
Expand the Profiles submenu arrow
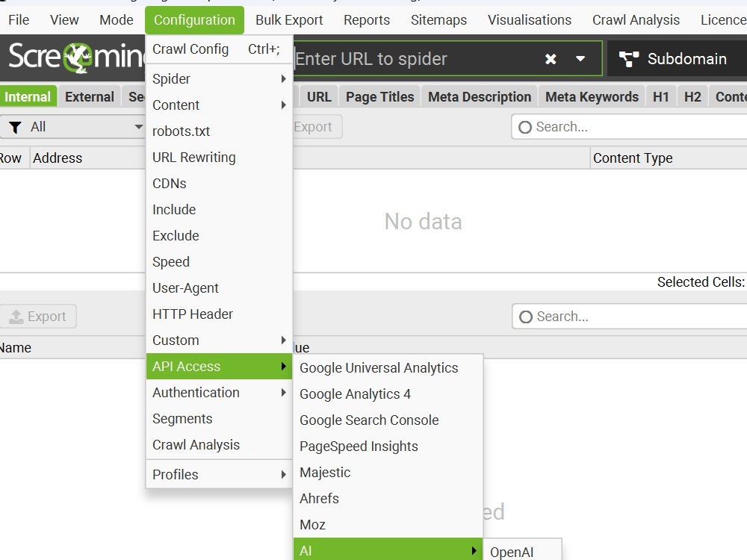[283, 474]
